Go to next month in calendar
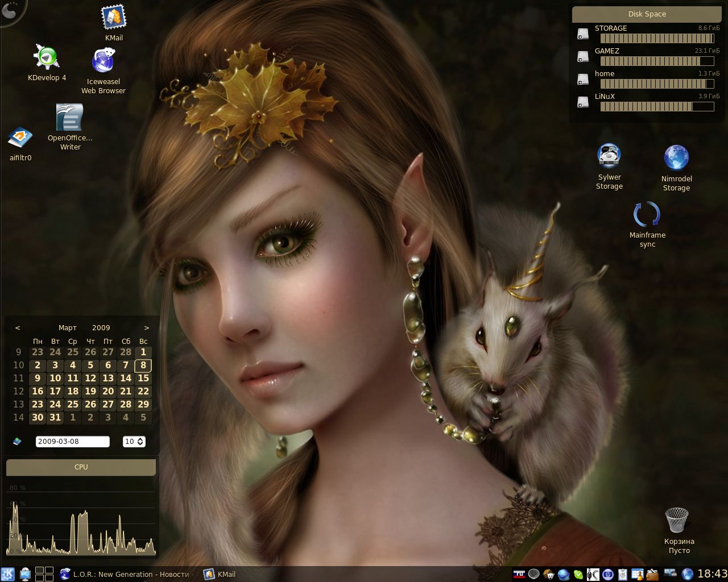Screen dimensions: 728x582 (x=147, y=328)
